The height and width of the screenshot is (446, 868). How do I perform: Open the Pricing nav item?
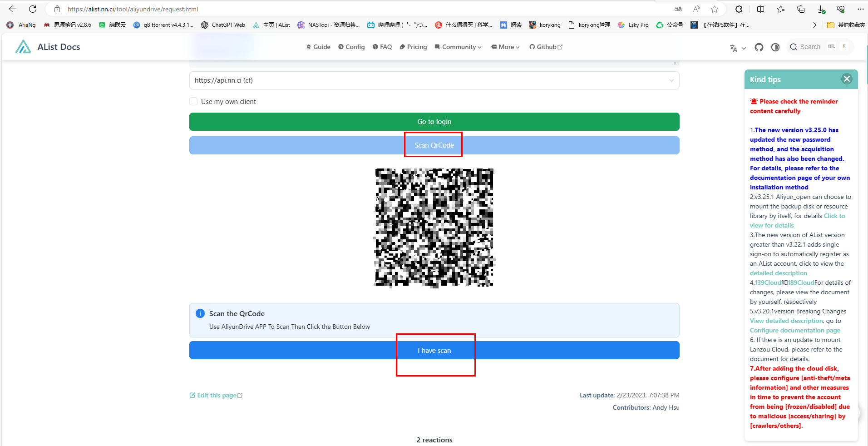[x=413, y=47]
